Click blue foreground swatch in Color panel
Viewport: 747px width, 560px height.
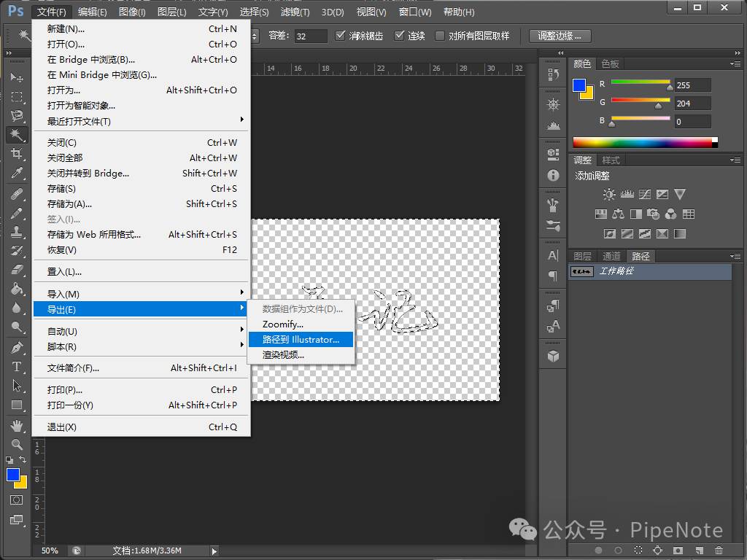pyautogui.click(x=579, y=85)
